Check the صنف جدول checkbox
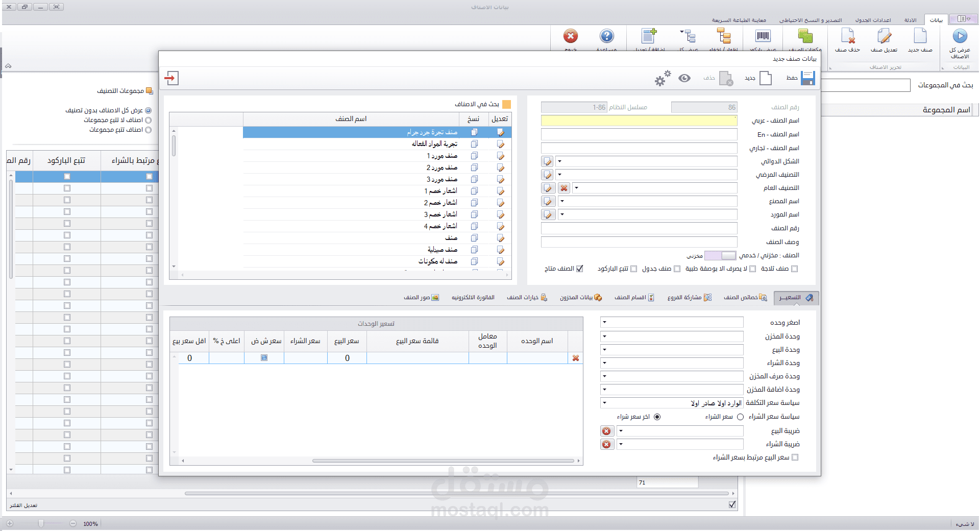The height and width of the screenshot is (531, 980). tap(677, 269)
